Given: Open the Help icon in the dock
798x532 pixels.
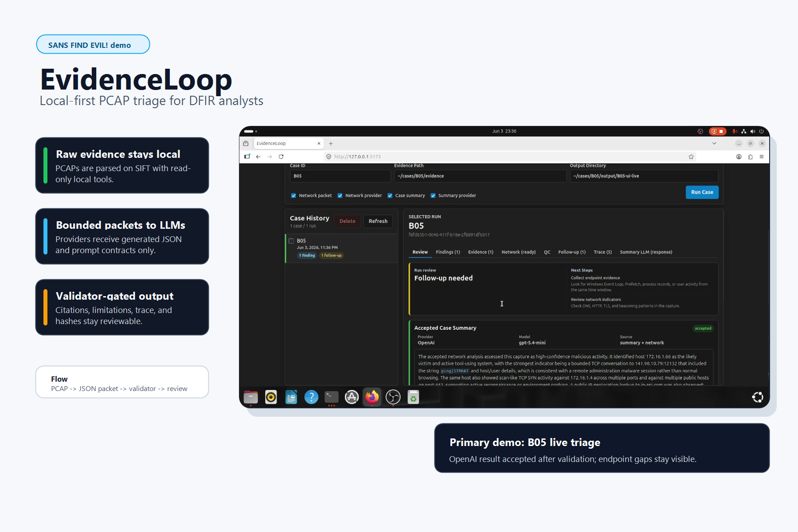Looking at the screenshot, I should click(311, 397).
